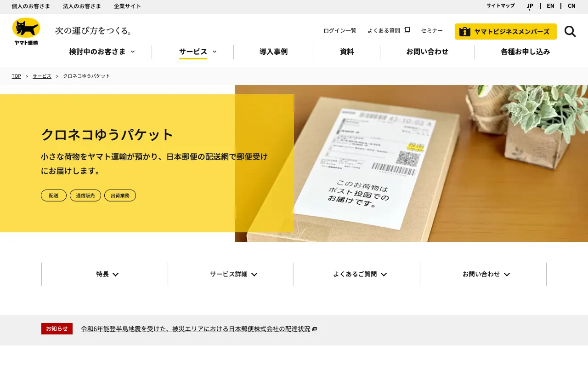The width and height of the screenshot is (588, 368).
Task: Open the 資料 menu item
Action: click(x=347, y=52)
